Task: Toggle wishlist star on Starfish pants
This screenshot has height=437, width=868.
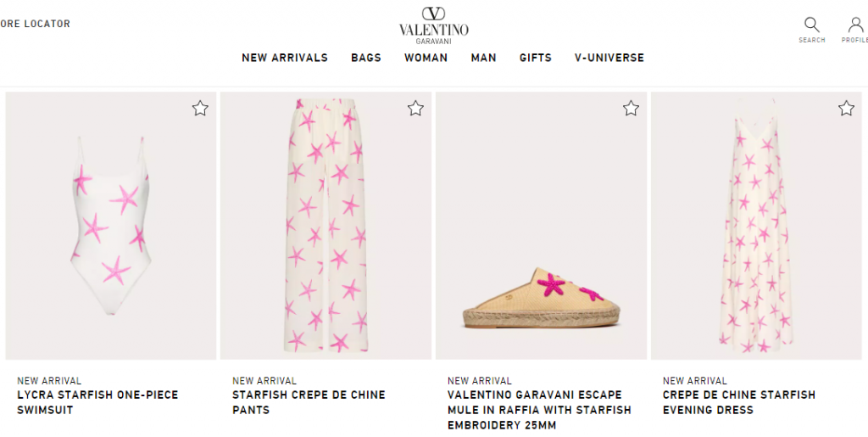Action: [415, 108]
